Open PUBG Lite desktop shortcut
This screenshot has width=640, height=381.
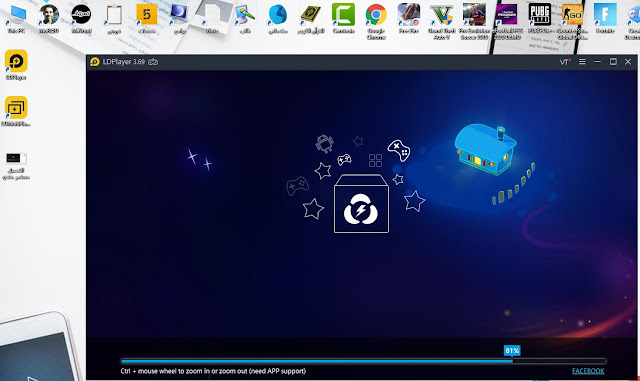point(540,18)
